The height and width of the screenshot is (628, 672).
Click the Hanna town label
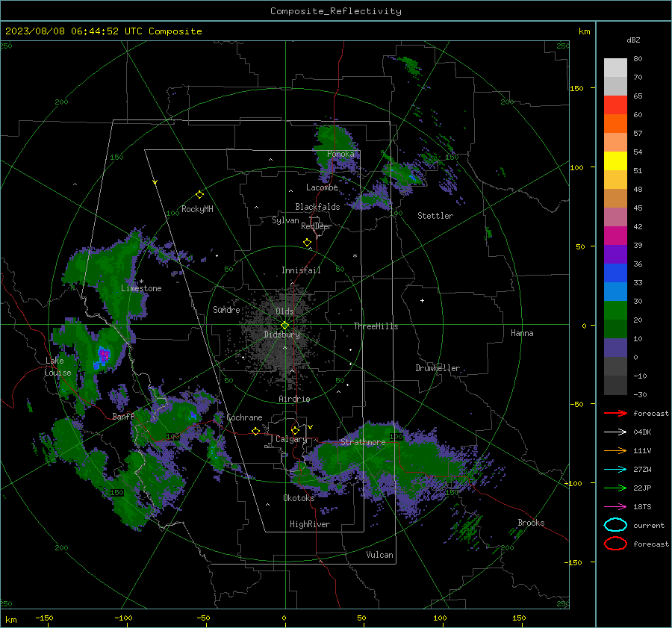pos(522,333)
